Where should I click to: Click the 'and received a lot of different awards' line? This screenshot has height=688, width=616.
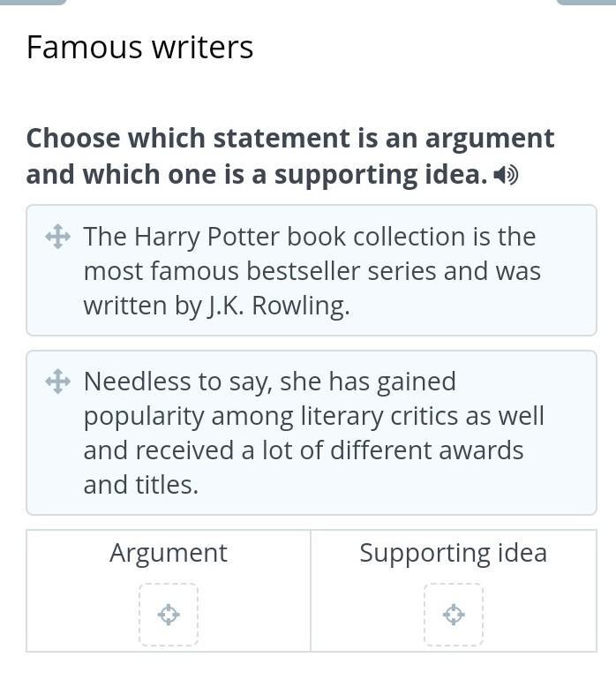(x=304, y=450)
